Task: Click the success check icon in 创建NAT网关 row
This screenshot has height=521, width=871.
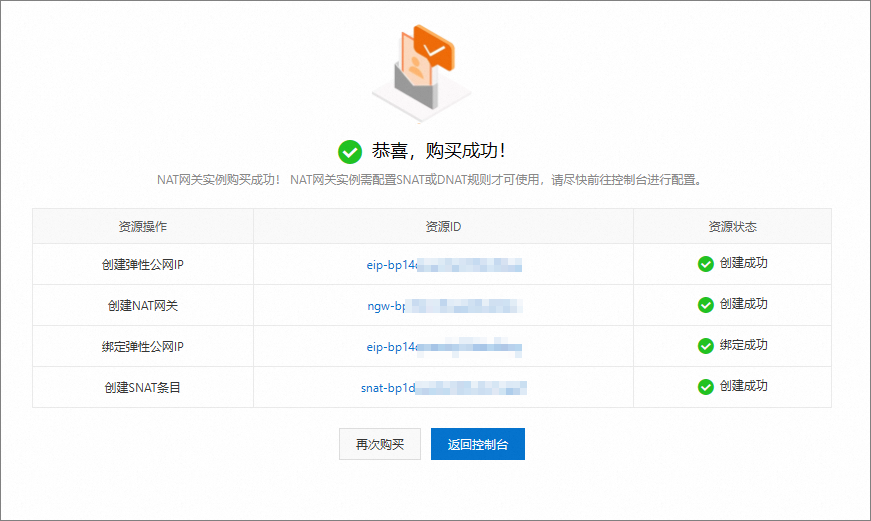Action: (705, 305)
